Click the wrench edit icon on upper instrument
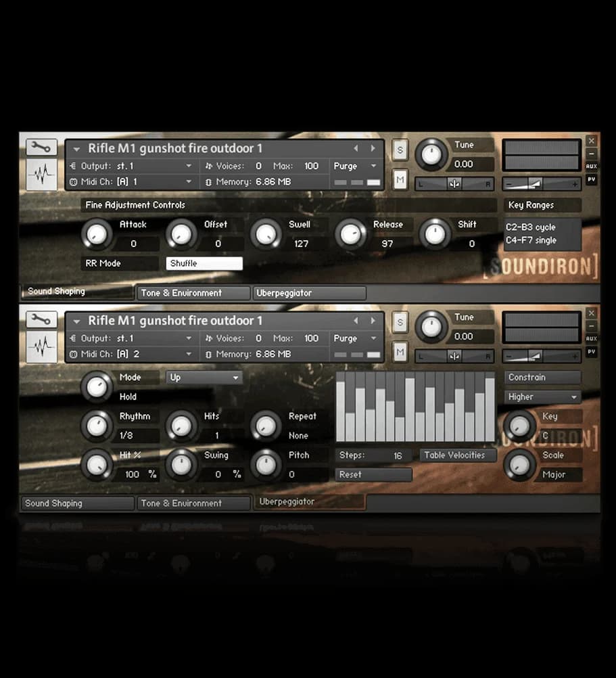616x678 pixels. tap(41, 147)
